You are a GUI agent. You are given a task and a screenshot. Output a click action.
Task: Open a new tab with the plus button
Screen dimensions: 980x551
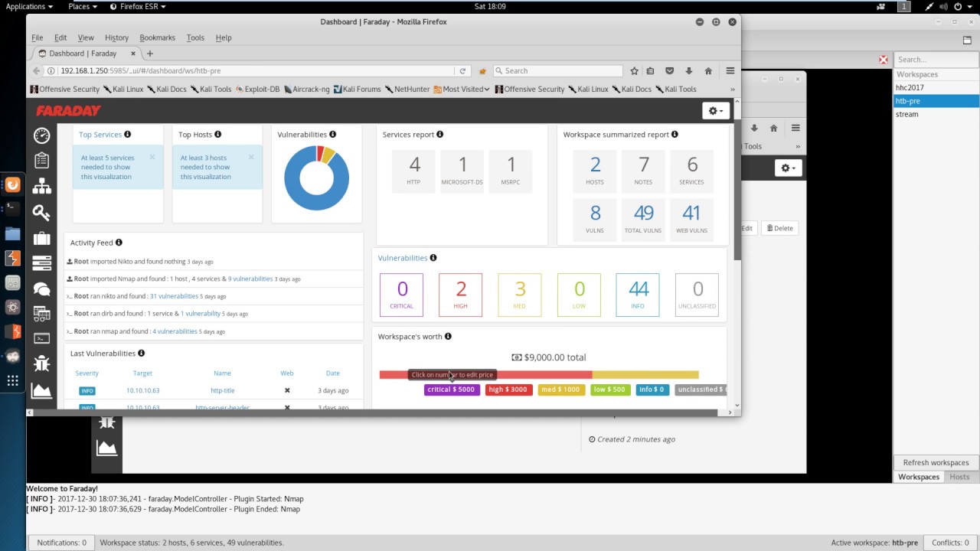click(x=150, y=54)
